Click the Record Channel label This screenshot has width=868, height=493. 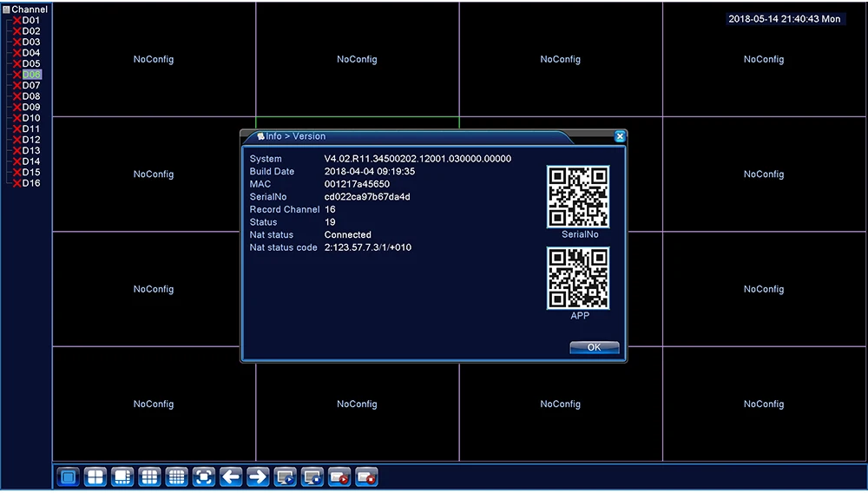pyautogui.click(x=285, y=210)
